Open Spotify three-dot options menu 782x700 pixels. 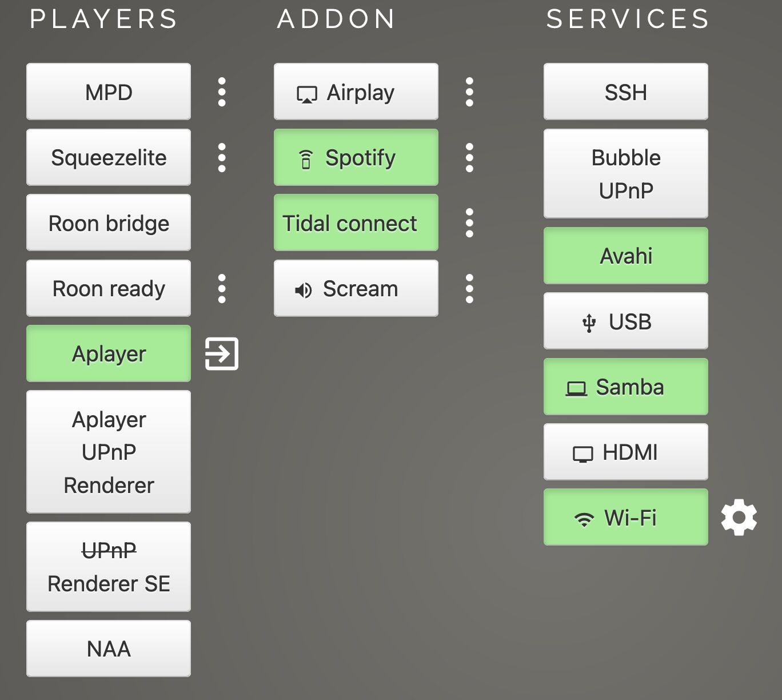tap(469, 157)
